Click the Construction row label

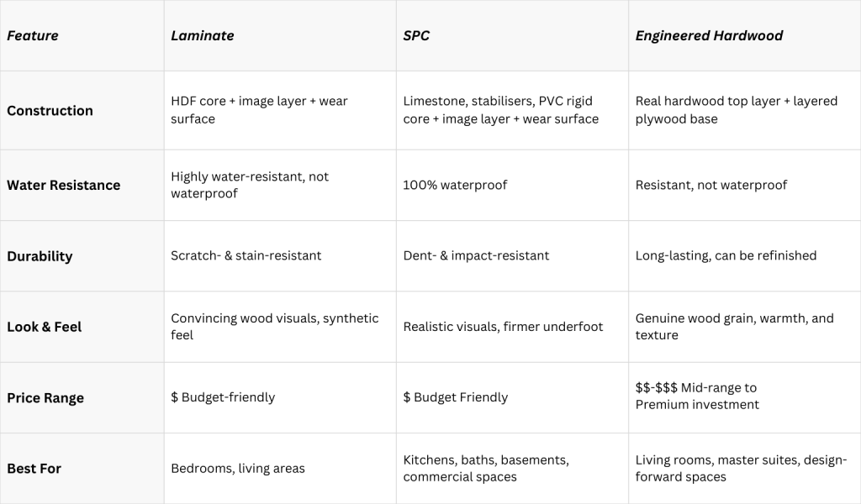click(50, 110)
